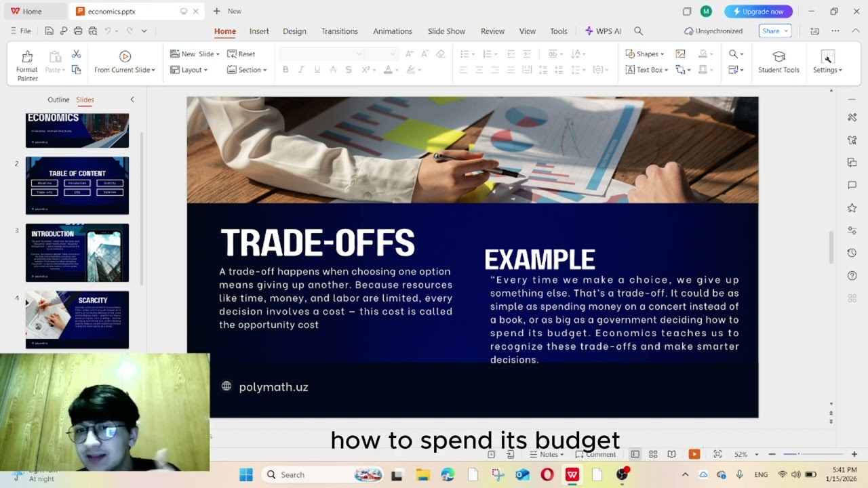
Task: Open the History clock icon in right sidebar
Action: coord(852,253)
